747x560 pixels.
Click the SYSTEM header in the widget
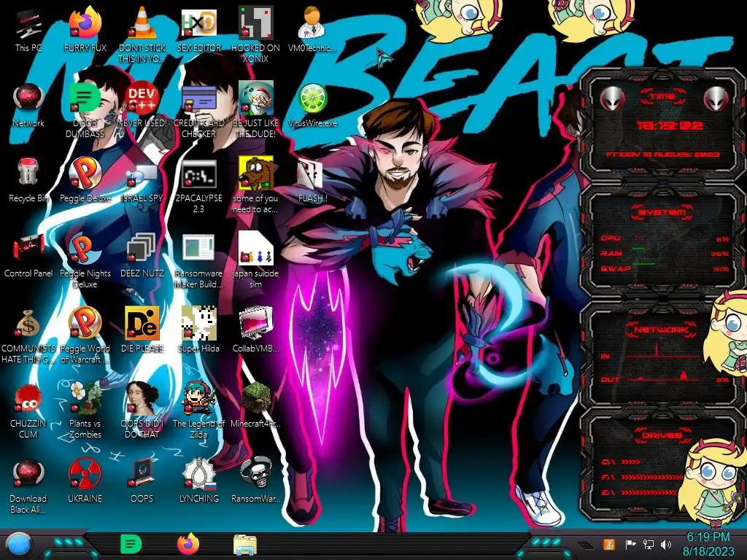coord(662,212)
